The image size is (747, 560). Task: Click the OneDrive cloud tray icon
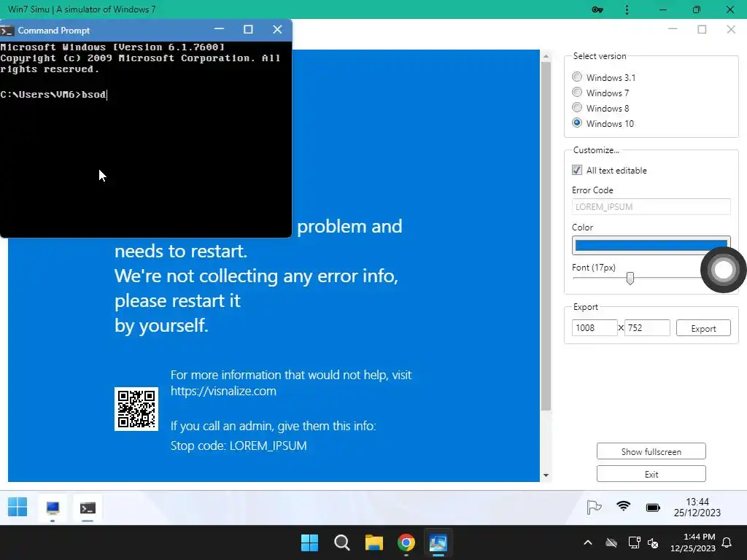point(611,542)
